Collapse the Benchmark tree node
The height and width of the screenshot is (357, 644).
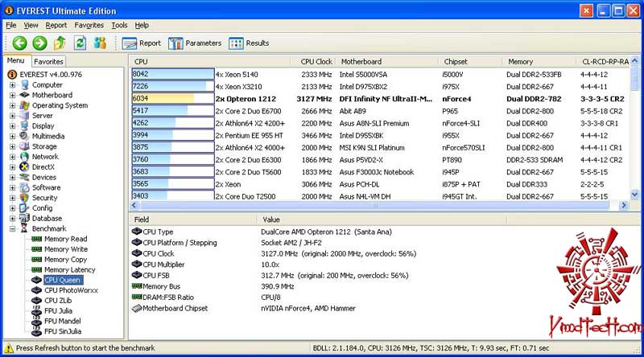click(x=12, y=228)
